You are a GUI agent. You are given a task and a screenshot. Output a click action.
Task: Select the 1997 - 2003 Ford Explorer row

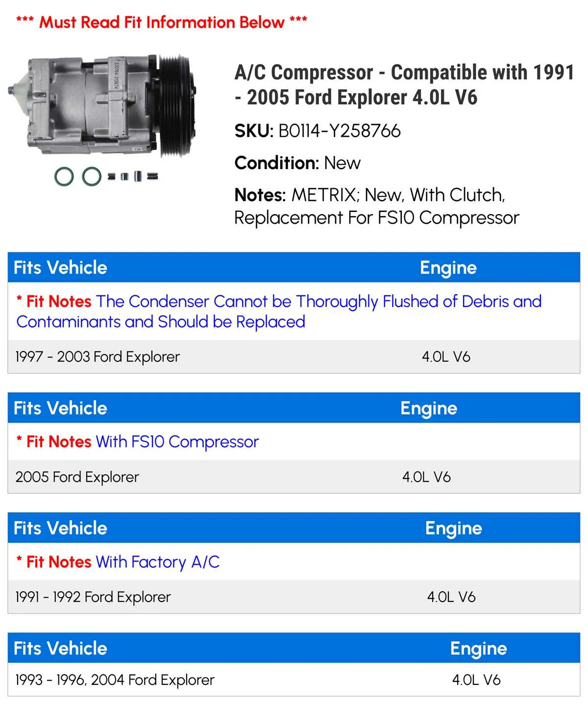pyautogui.click(x=294, y=356)
